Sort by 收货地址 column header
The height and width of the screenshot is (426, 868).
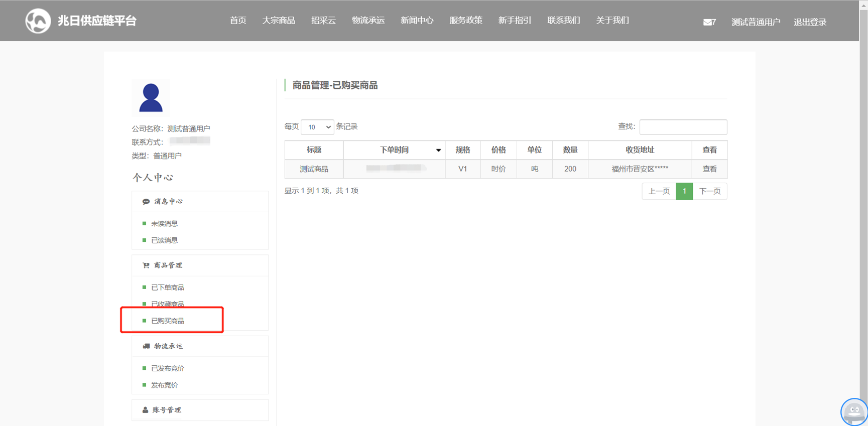point(640,150)
